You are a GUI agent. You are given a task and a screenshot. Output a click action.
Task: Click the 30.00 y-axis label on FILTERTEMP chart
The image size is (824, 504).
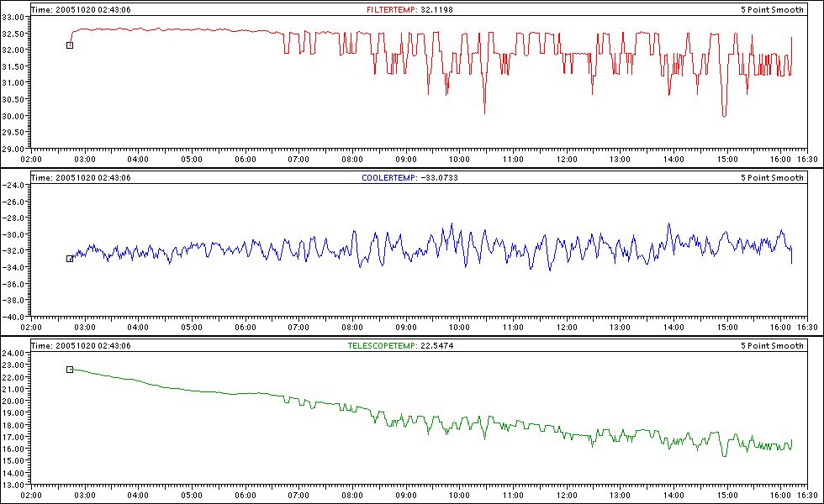[13, 116]
